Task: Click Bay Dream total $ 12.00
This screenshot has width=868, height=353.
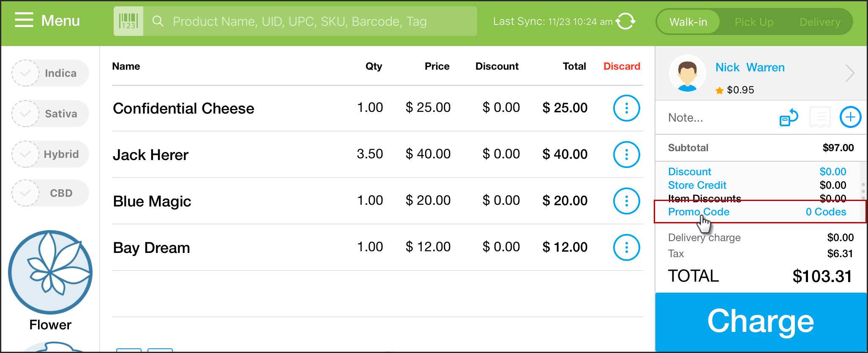Action: click(565, 247)
